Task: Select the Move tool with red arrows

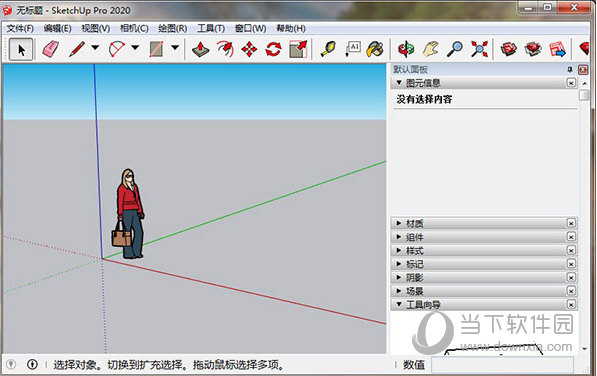Action: (249, 49)
